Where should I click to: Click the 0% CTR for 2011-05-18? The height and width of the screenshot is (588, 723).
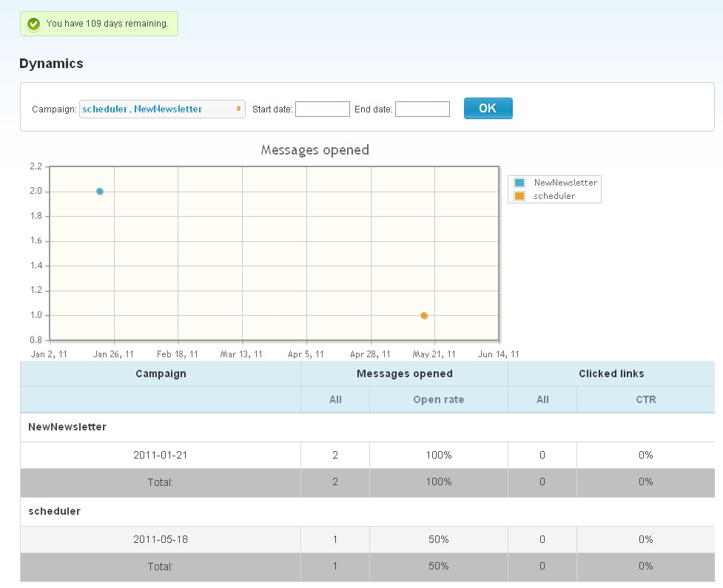pyautogui.click(x=645, y=540)
